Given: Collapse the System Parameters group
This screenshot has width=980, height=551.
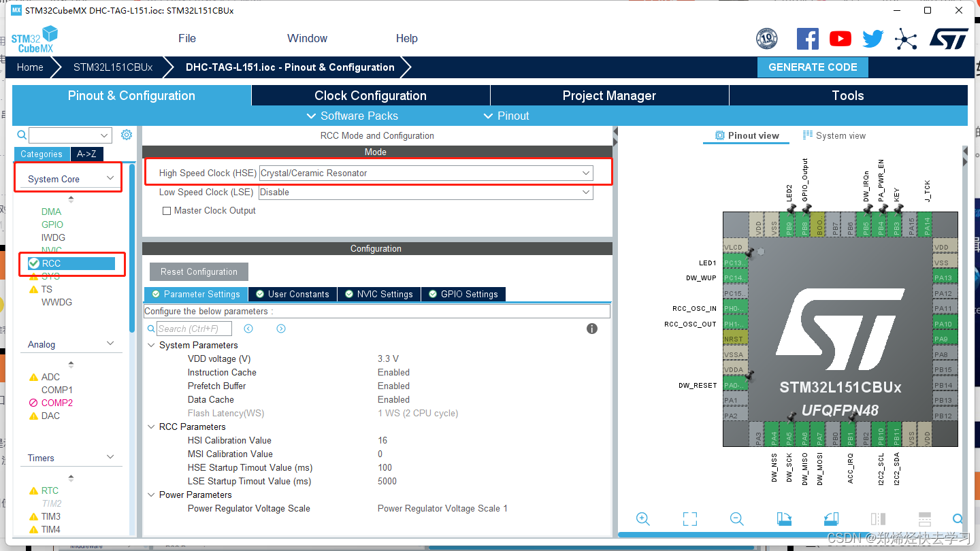Looking at the screenshot, I should coord(151,346).
